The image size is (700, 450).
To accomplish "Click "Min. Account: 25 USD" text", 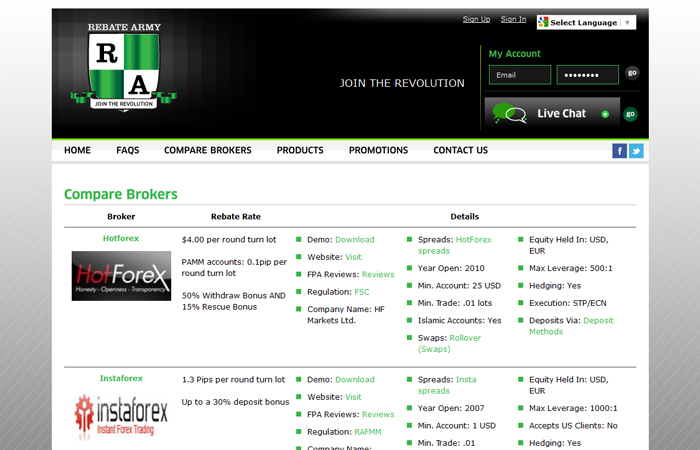I will [459, 286].
